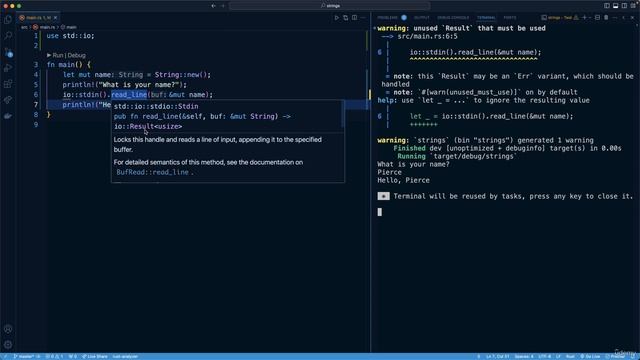Click the Split Terminal icon
This screenshot has height=360, width=640.
[598, 18]
